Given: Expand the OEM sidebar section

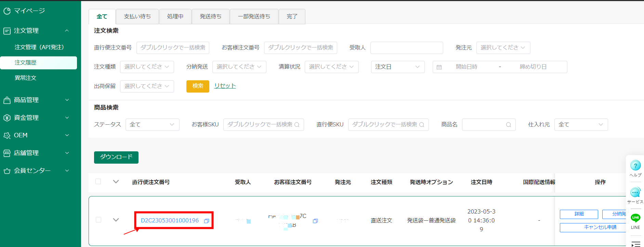Looking at the screenshot, I should point(67,135).
